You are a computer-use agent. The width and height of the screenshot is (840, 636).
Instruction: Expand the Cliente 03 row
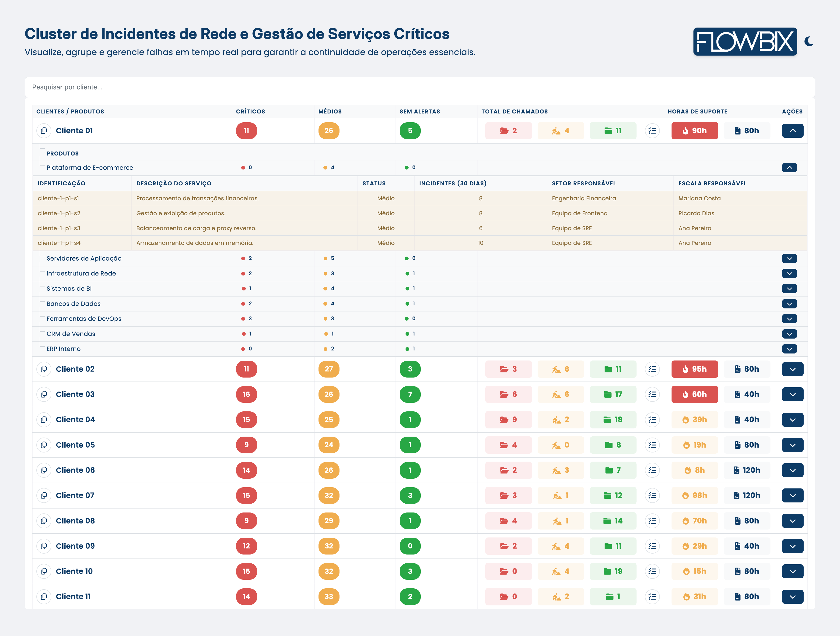point(793,394)
